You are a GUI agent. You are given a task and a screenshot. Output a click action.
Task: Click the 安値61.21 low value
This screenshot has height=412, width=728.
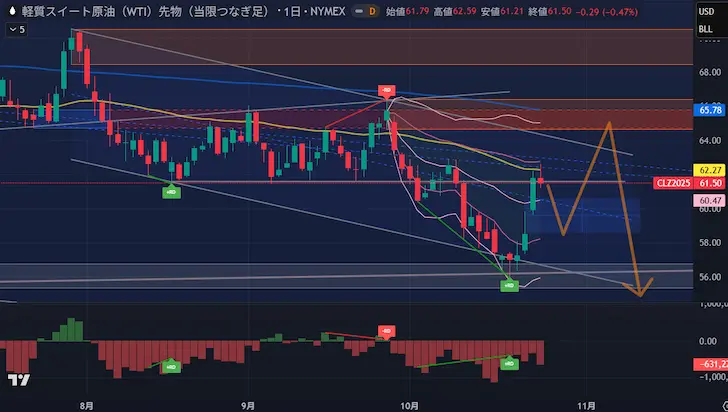click(502, 11)
